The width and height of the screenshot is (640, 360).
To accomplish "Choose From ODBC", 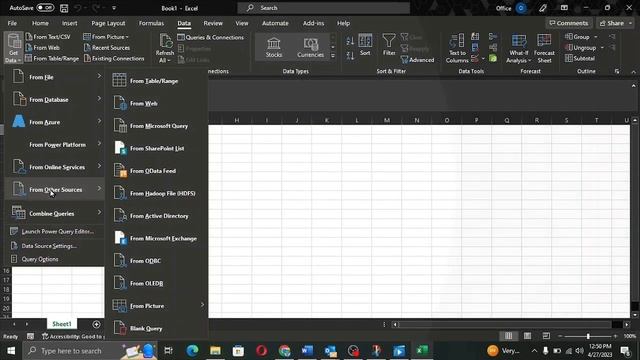I will (x=157, y=260).
